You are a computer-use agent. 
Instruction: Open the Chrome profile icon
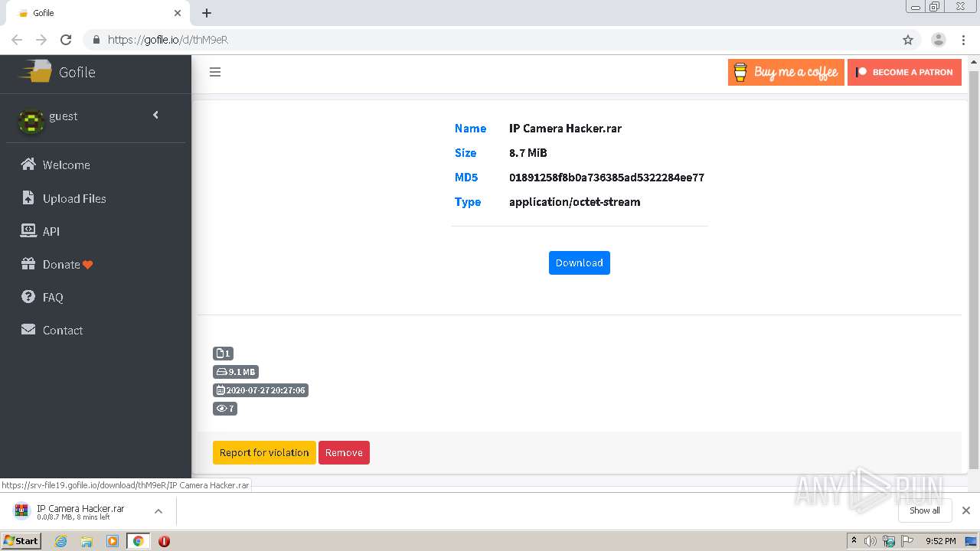pos(938,40)
